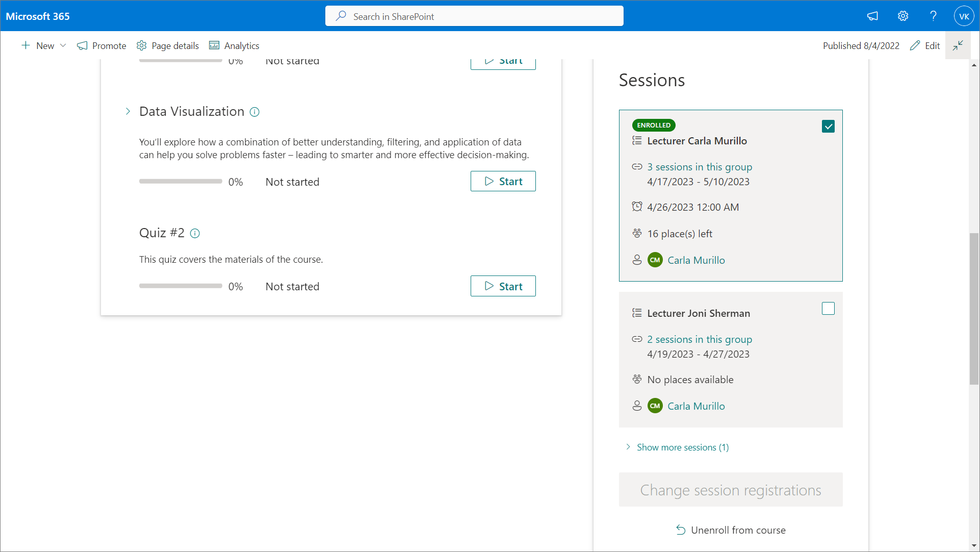The image size is (980, 552).
Task: Start the Quiz #2 module
Action: click(503, 286)
